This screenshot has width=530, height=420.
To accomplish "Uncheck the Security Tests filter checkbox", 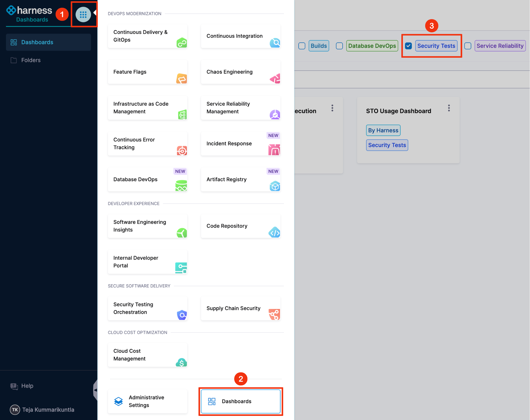I will [408, 46].
